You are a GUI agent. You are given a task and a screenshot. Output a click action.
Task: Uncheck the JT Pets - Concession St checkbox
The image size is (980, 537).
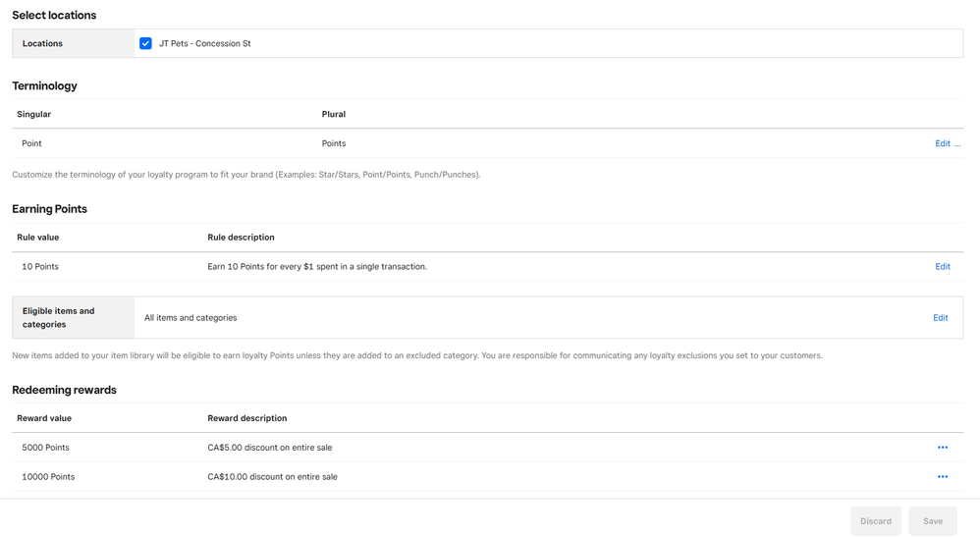point(145,43)
